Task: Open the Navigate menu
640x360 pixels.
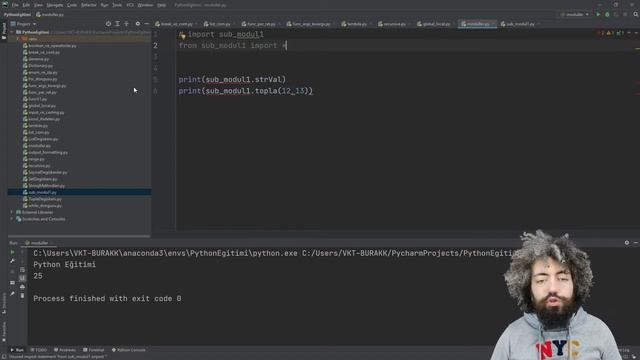Action: (x=54, y=5)
